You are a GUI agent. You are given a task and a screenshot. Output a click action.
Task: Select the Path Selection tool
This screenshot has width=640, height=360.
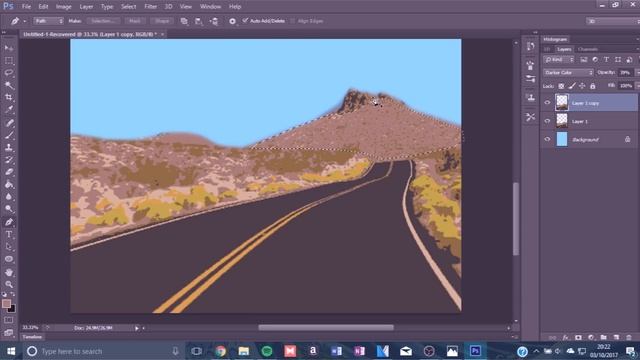pyautogui.click(x=9, y=247)
